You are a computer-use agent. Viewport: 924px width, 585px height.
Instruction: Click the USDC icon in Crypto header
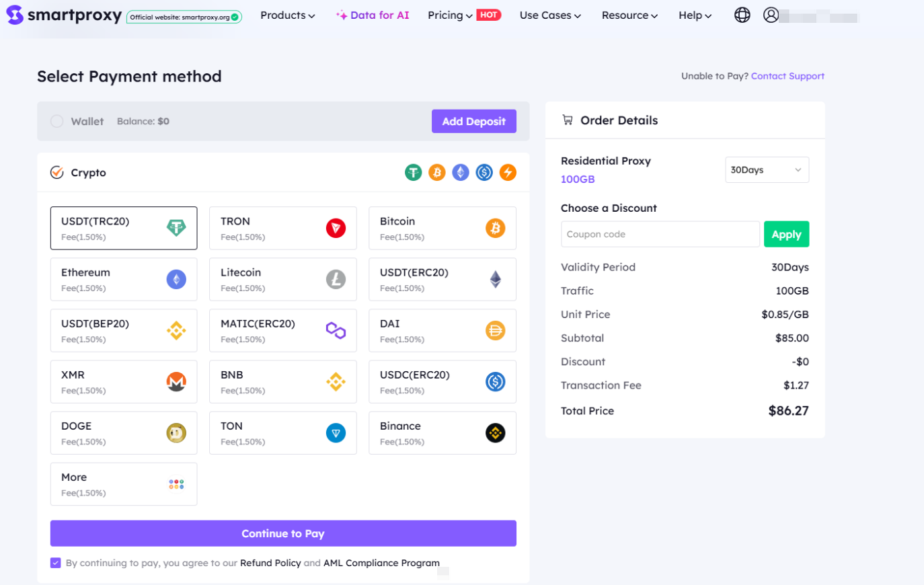pos(484,173)
